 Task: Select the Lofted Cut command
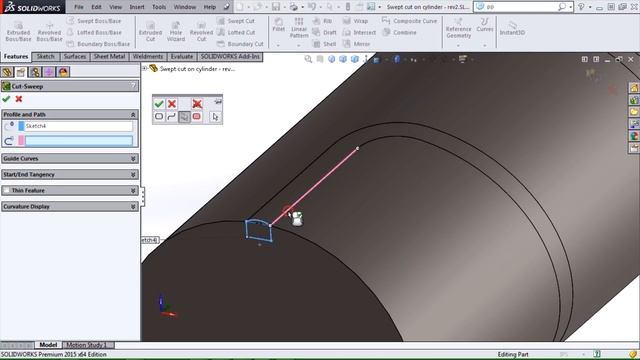pyautogui.click(x=236, y=32)
